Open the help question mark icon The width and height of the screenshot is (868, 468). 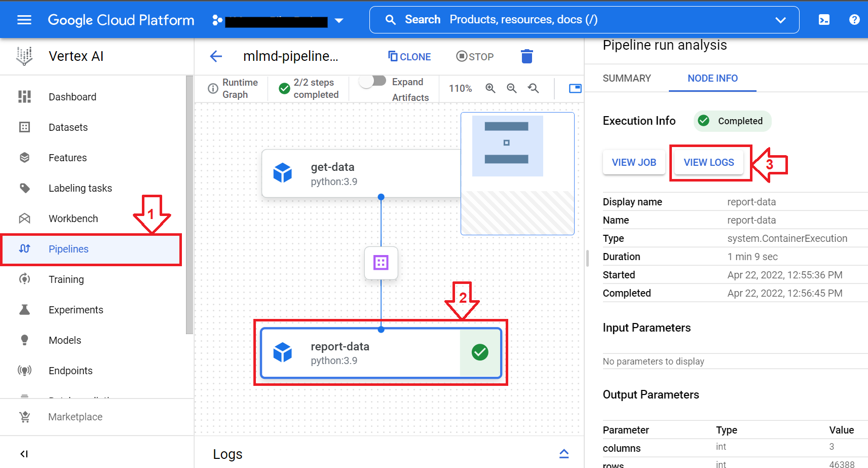(x=854, y=20)
